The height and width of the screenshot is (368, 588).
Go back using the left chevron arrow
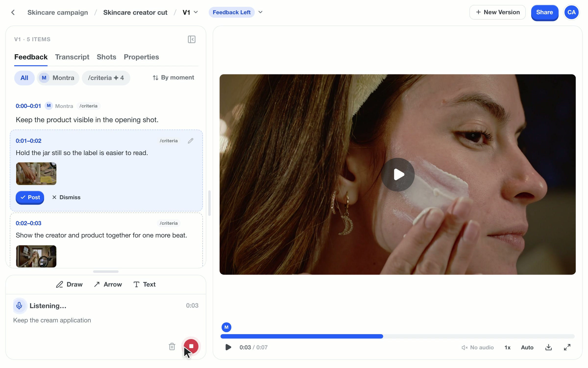point(13,12)
